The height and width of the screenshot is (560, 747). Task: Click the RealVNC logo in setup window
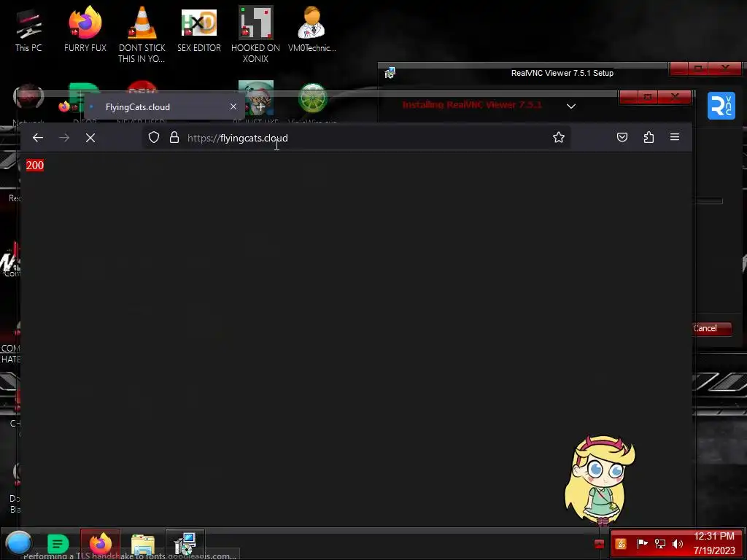pos(721,106)
